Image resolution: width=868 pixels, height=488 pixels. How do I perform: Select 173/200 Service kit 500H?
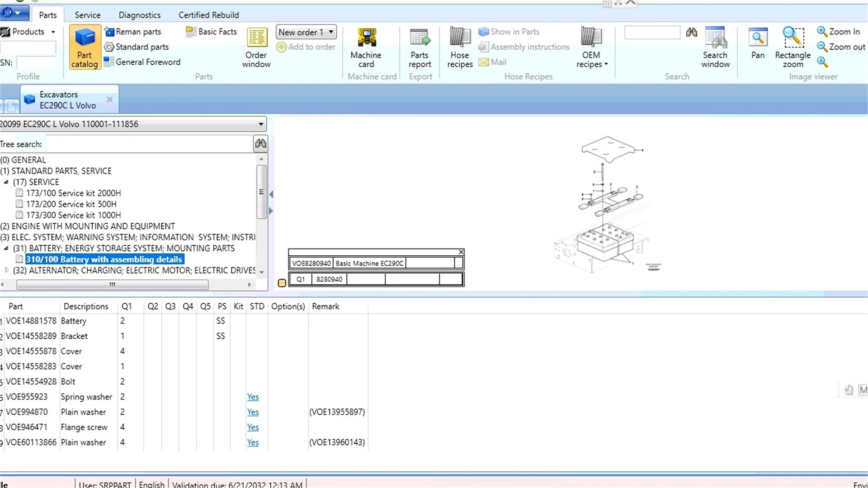click(71, 204)
